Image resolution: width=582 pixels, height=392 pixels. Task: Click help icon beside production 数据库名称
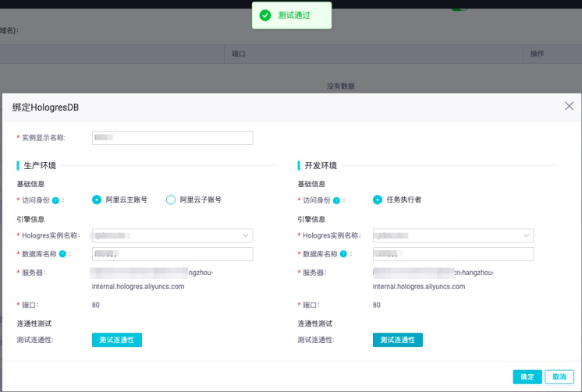pyautogui.click(x=62, y=254)
